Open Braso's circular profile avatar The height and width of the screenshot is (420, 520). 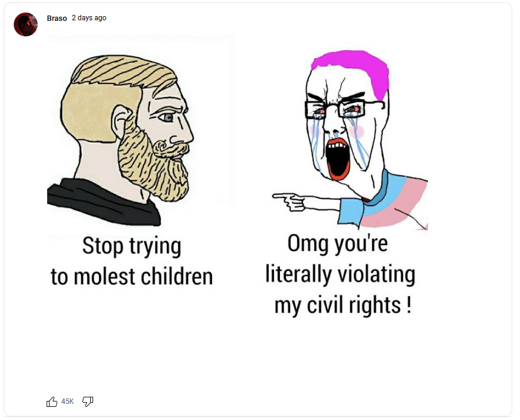(26, 24)
